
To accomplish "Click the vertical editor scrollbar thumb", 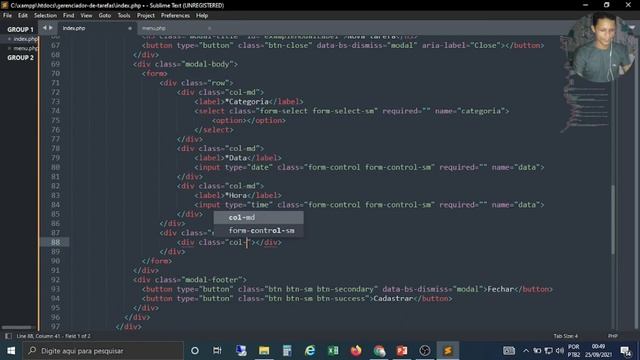I will [613, 219].
